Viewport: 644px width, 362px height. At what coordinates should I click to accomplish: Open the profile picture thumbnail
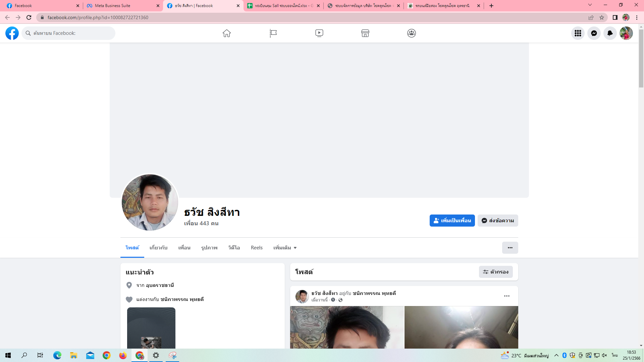150,202
